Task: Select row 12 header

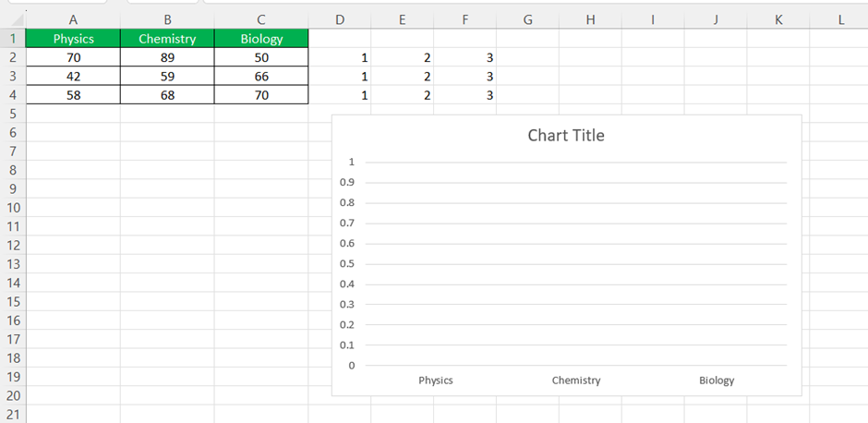Action: [x=13, y=246]
